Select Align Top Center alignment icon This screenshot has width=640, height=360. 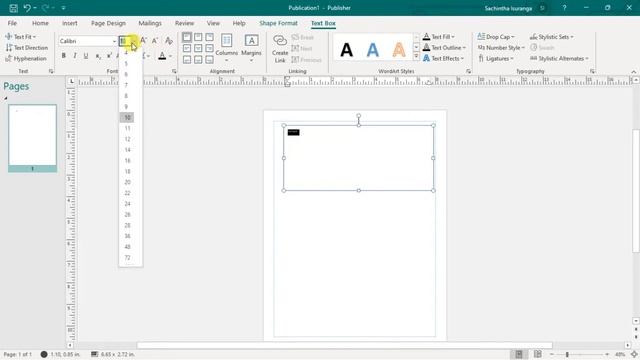198,37
